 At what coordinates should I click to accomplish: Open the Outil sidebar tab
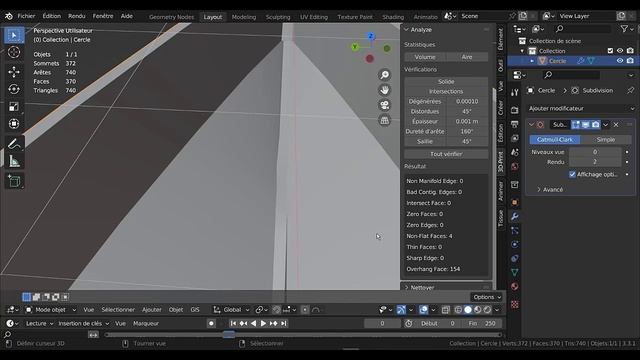(x=500, y=66)
